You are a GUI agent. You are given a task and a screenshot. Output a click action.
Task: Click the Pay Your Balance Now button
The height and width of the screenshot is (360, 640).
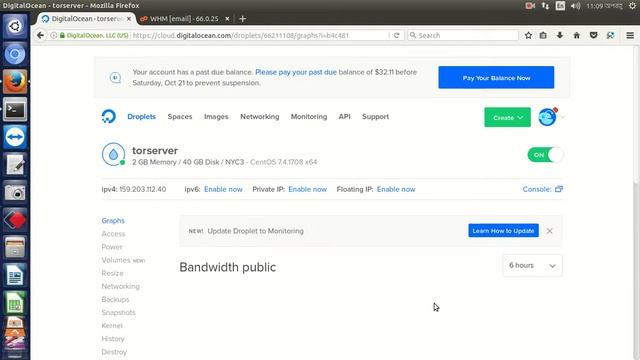point(496,78)
